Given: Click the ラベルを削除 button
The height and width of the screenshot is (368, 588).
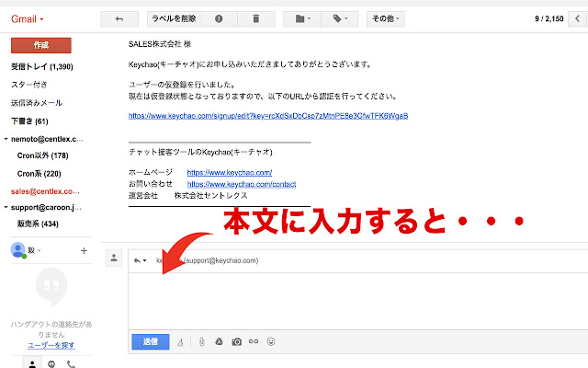Looking at the screenshot, I should (x=174, y=18).
